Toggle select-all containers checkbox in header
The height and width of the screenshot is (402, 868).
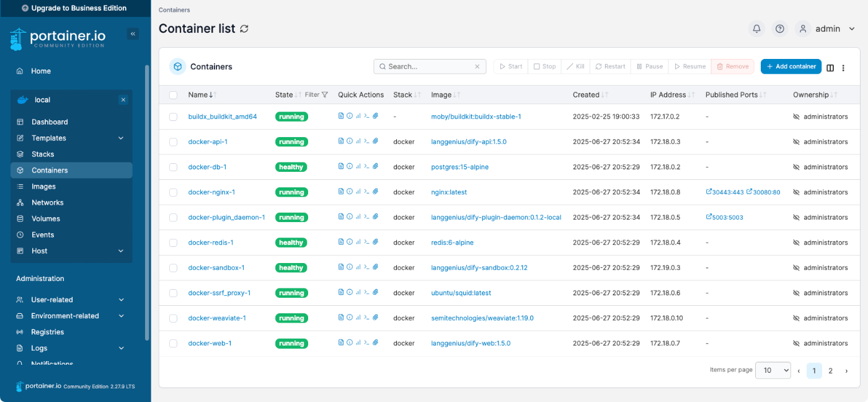(x=174, y=95)
